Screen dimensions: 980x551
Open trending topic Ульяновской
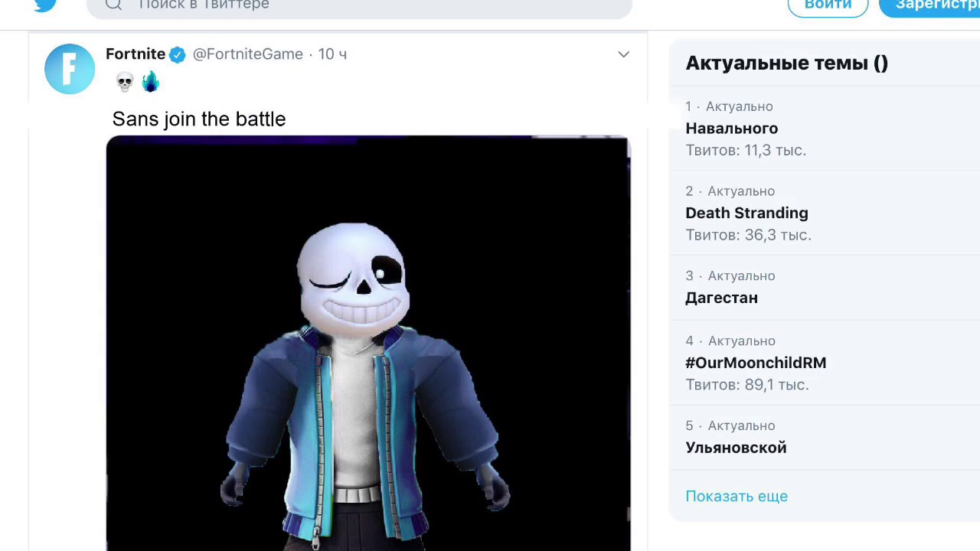[x=736, y=448]
